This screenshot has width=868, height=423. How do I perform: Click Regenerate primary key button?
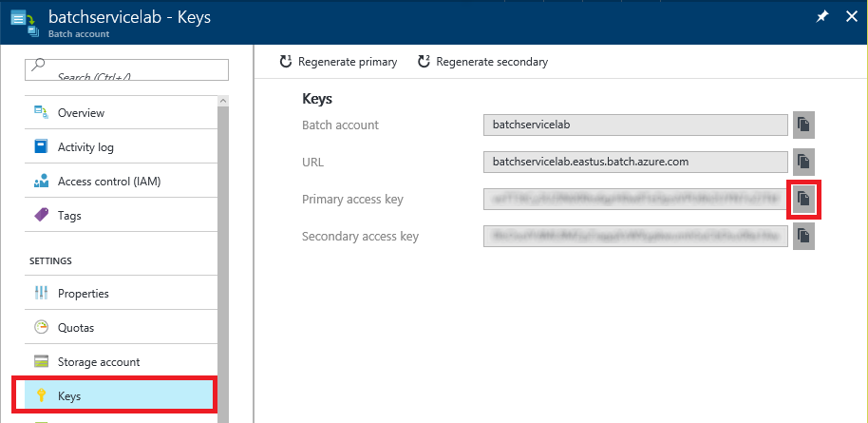pos(338,62)
